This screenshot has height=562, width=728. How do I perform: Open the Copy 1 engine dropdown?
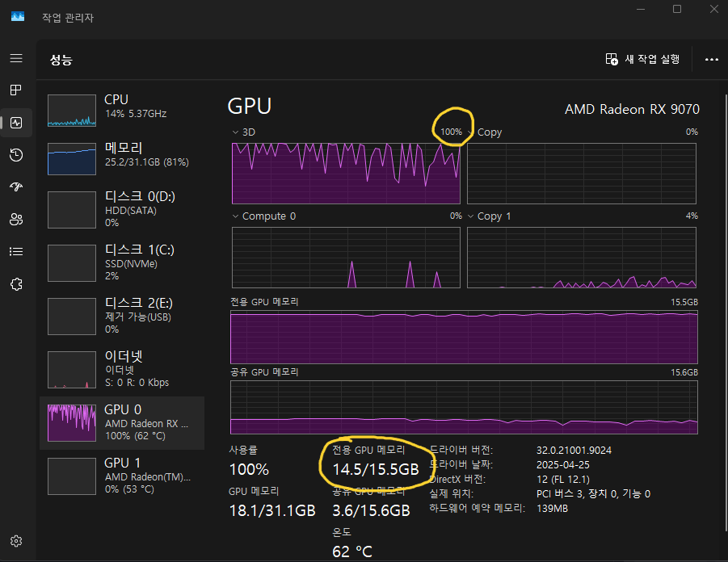(x=471, y=216)
